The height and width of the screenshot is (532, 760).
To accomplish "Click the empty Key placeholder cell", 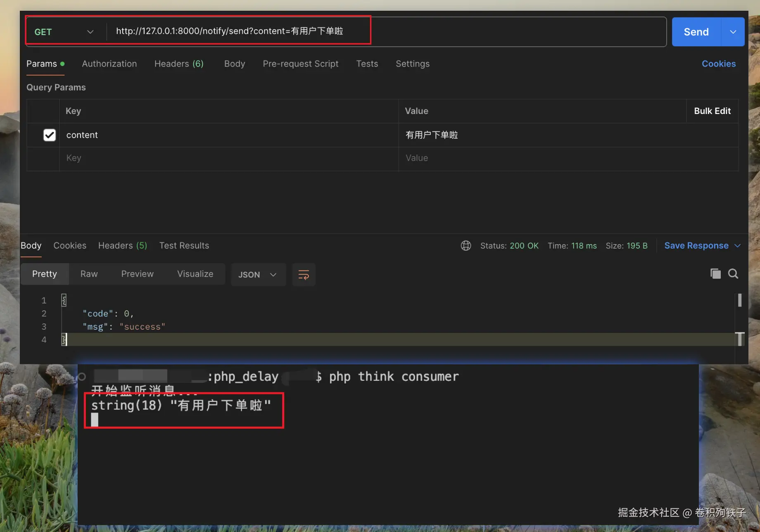I will [229, 159].
